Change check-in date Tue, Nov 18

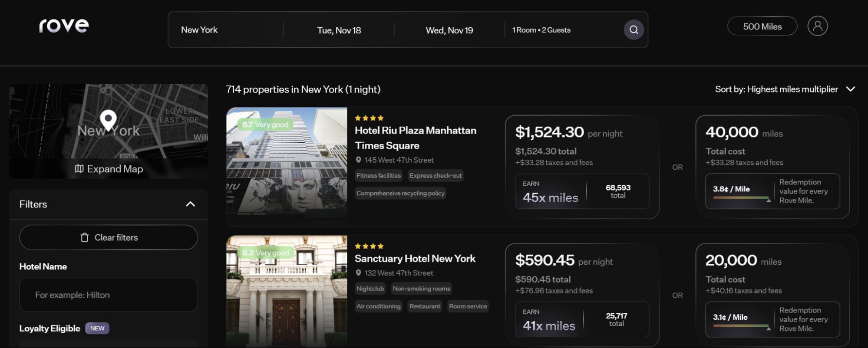[339, 30]
